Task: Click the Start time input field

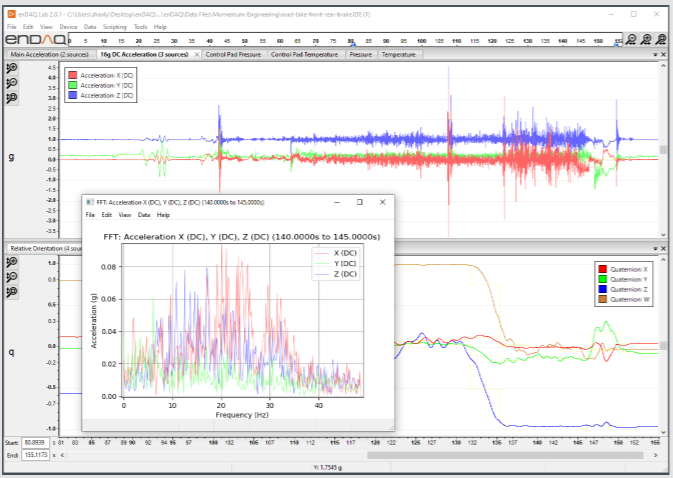Action: click(35, 442)
